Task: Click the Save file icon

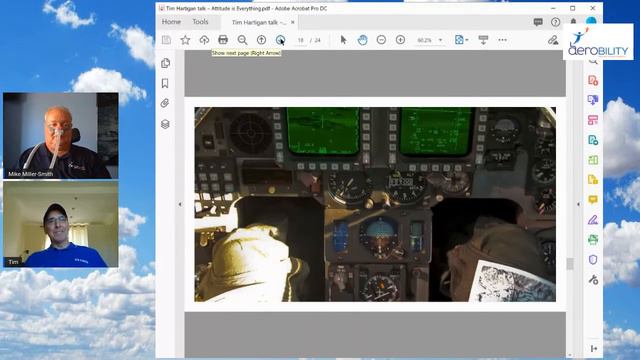Action: [x=166, y=40]
